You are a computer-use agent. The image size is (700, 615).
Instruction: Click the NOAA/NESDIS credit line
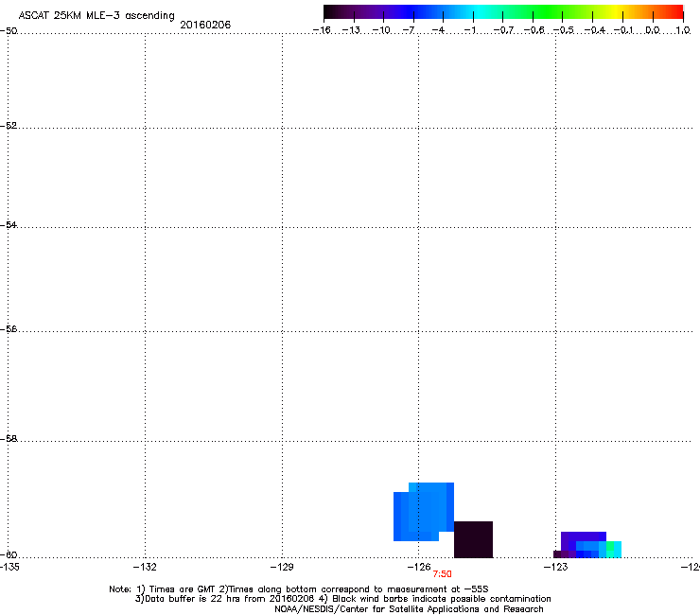(409, 609)
